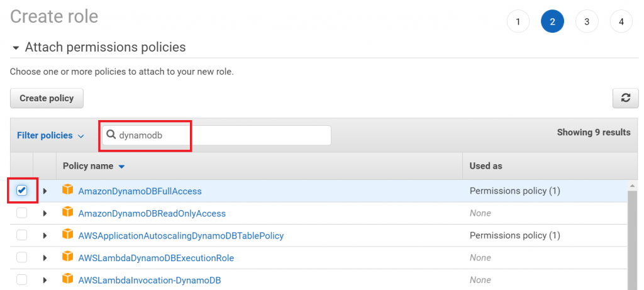Viewport: 644px width, 290px height.
Task: Click the Used as column header
Action: point(486,166)
